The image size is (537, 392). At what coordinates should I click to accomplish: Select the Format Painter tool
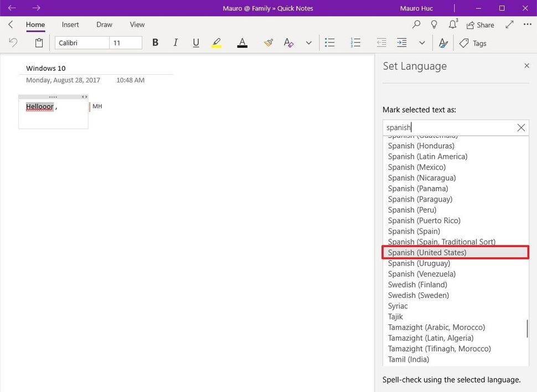tap(268, 43)
